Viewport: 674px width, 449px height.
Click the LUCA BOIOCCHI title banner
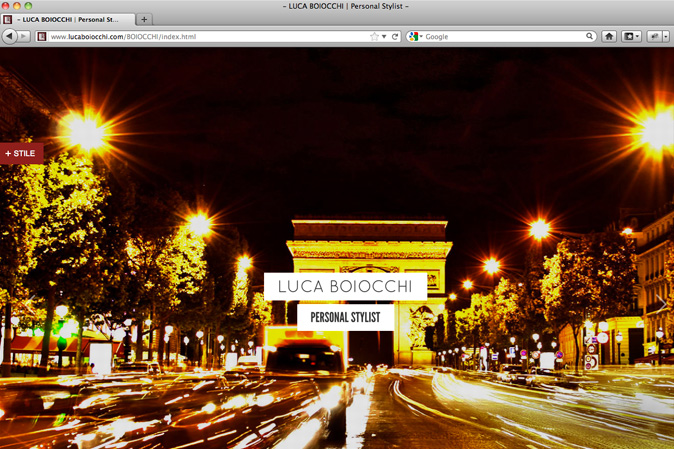point(345,286)
